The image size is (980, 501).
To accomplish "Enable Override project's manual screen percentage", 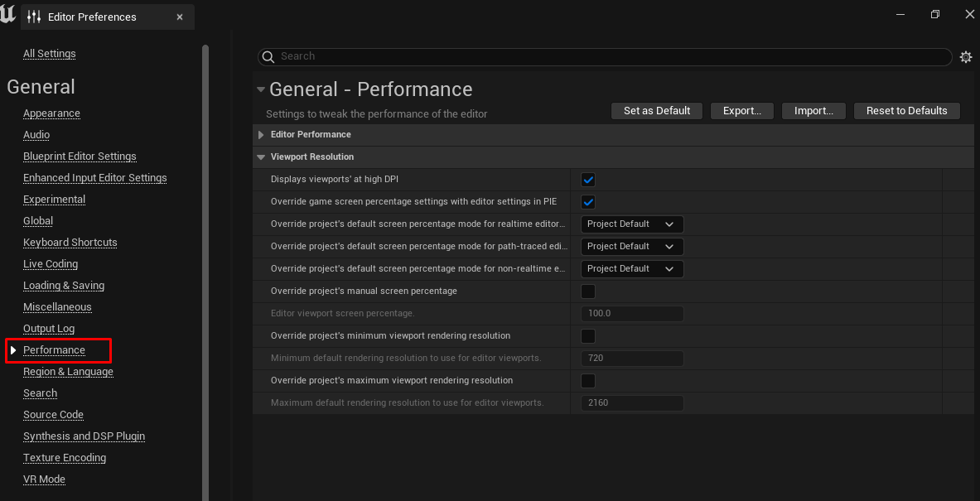I will click(x=588, y=291).
